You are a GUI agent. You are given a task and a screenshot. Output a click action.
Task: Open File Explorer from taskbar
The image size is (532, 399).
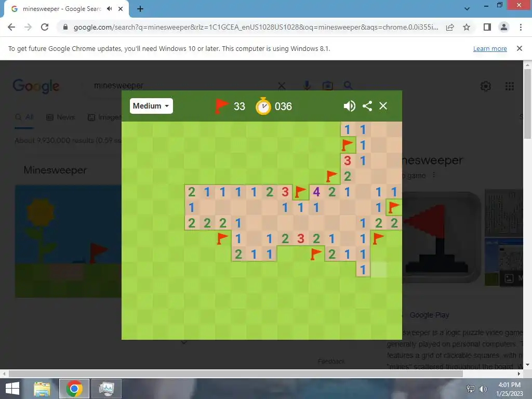tap(42, 389)
